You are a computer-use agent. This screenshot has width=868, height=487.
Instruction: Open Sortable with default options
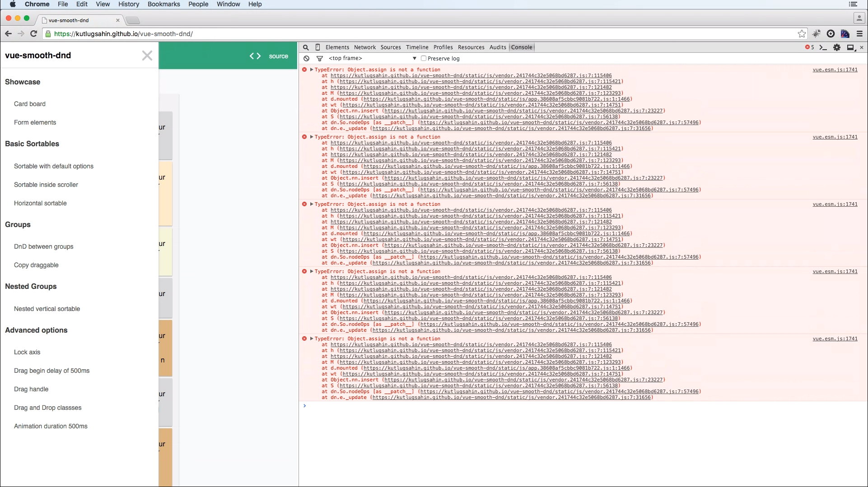pos(54,166)
